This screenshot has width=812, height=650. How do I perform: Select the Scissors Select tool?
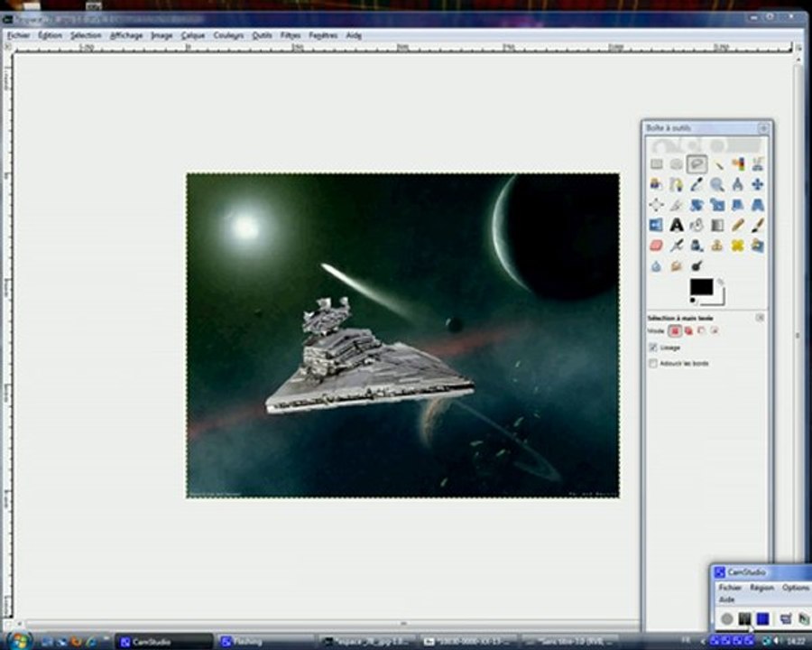(758, 164)
